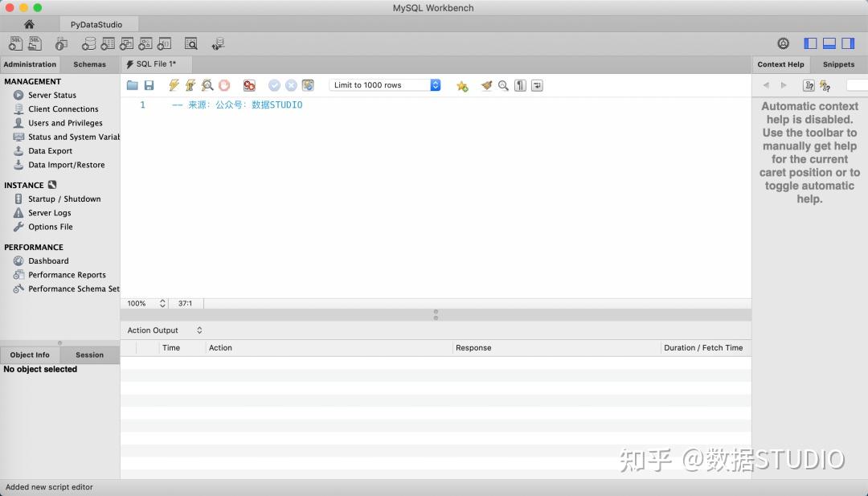This screenshot has height=496, width=868.
Task: Open Workbench preferences gear icon
Action: point(784,43)
